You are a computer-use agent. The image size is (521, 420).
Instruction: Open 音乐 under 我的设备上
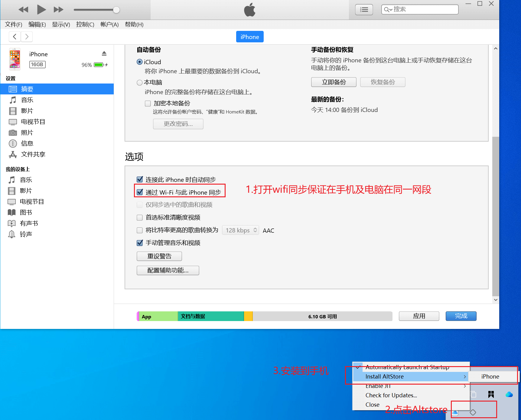click(57, 180)
